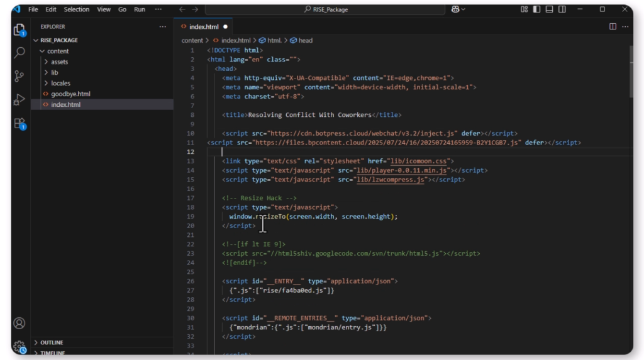This screenshot has width=644, height=360.
Task: Follow the lib/lzwcompress.js link
Action: [390, 180]
